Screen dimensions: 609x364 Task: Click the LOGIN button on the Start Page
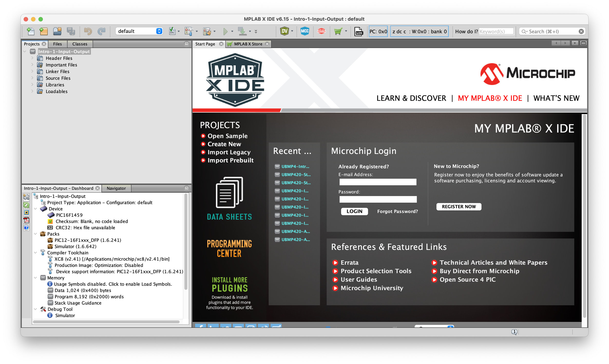point(354,211)
